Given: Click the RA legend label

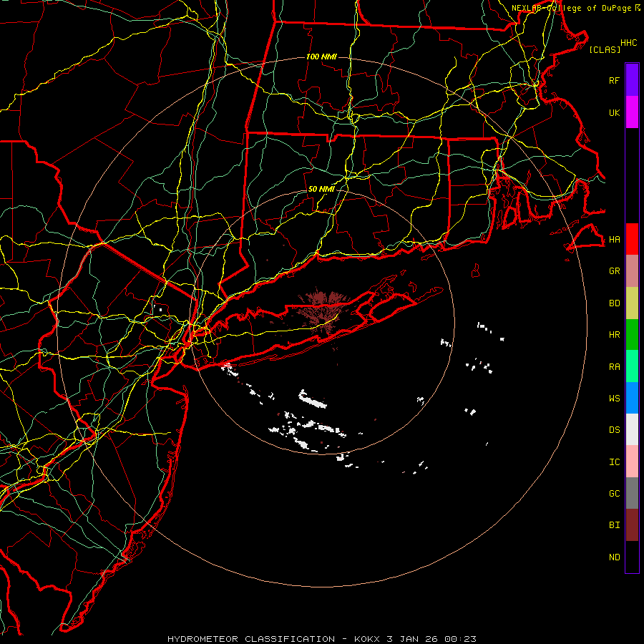Looking at the screenshot, I should click(614, 367).
